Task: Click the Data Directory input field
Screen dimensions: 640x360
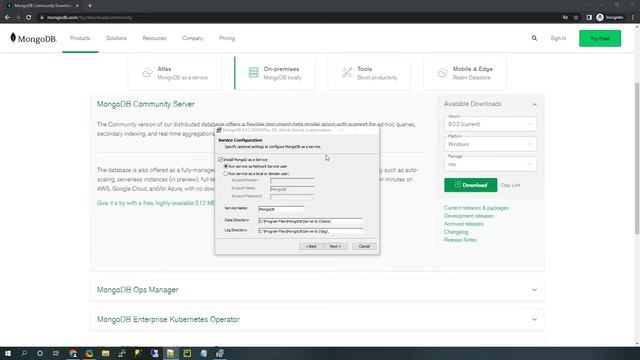Action: [x=311, y=221]
